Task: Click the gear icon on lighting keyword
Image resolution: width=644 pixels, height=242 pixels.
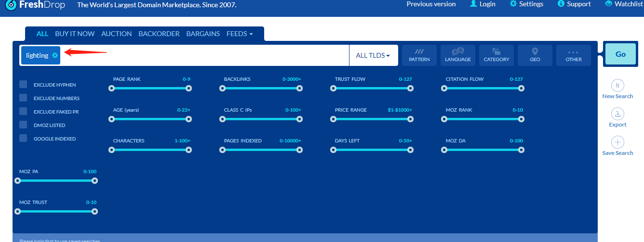Action: 55,55
